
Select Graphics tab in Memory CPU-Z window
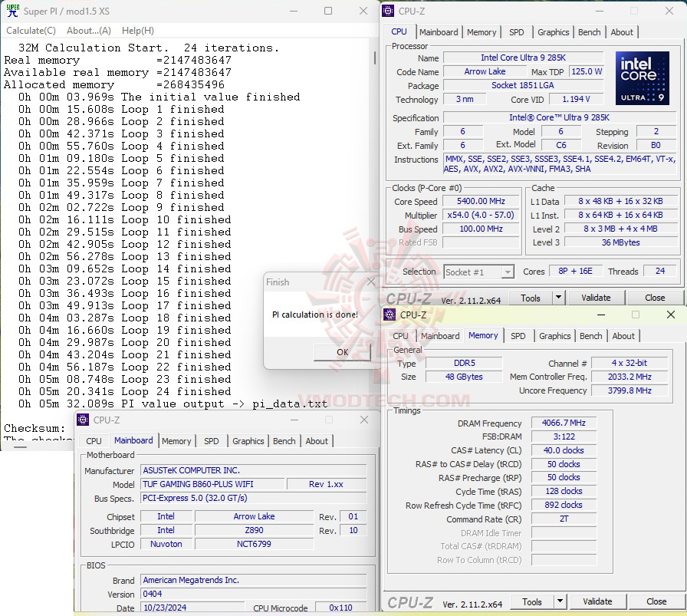[554, 336]
